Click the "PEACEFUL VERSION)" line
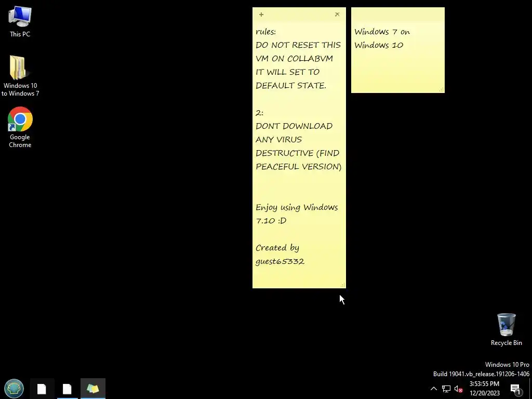This screenshot has height=399, width=532. click(299, 167)
